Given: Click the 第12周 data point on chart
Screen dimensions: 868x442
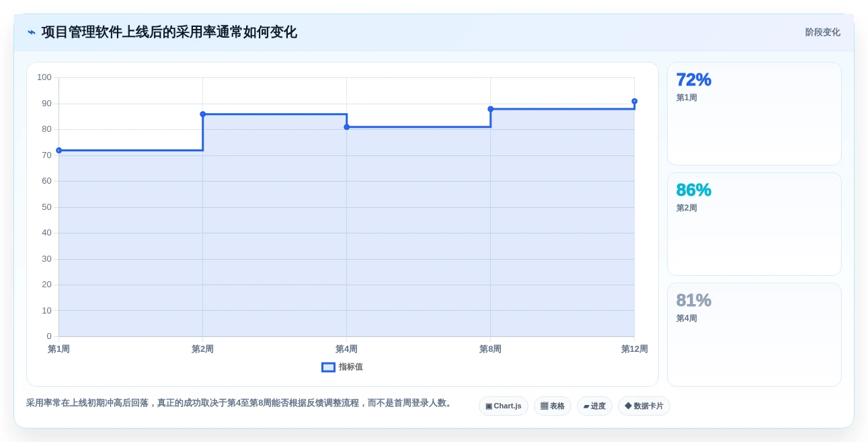Looking at the screenshot, I should point(635,102).
